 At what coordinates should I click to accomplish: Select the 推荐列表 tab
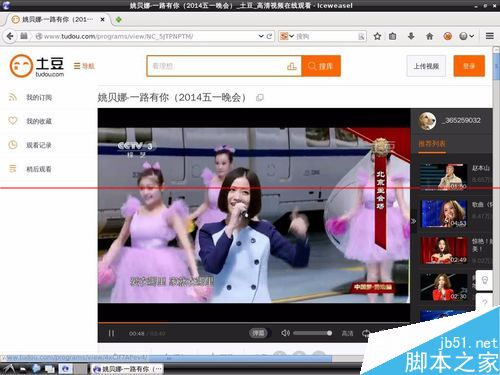(432, 144)
